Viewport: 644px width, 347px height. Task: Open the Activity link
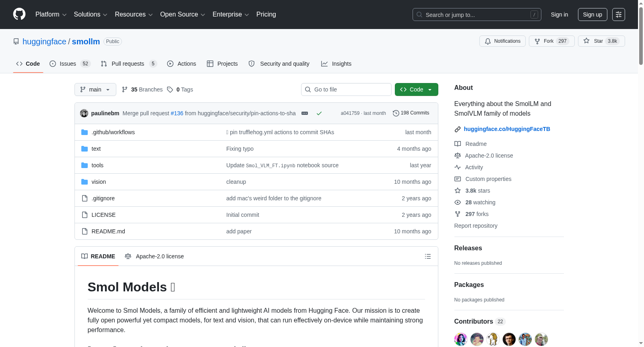tap(469, 167)
